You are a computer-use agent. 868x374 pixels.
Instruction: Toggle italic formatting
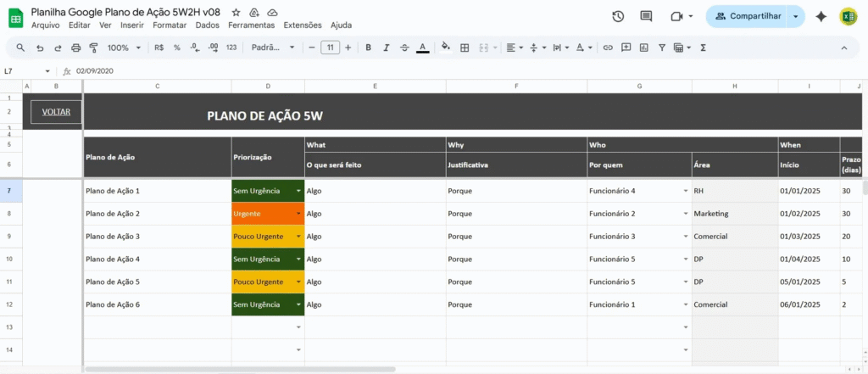point(386,47)
